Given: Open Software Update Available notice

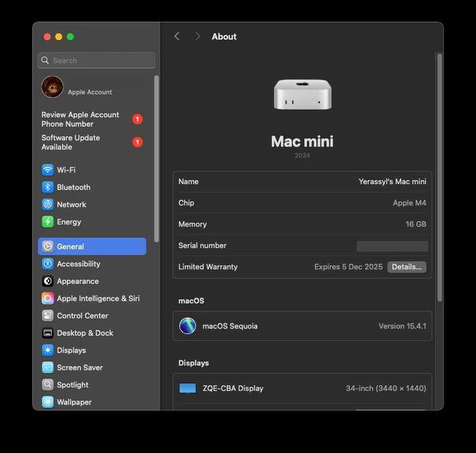Looking at the screenshot, I should pos(71,142).
